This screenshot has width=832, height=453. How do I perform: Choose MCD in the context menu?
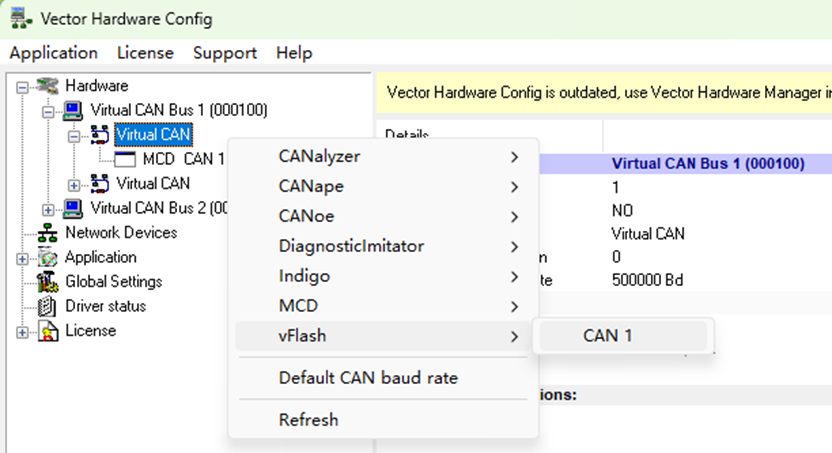(x=383, y=306)
